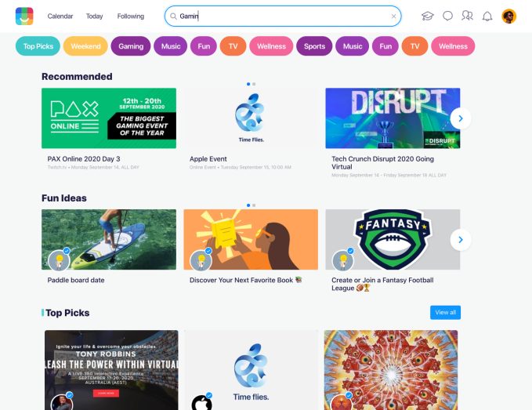The image size is (532, 410).
Task: Open the user profile avatar
Action: [509, 16]
